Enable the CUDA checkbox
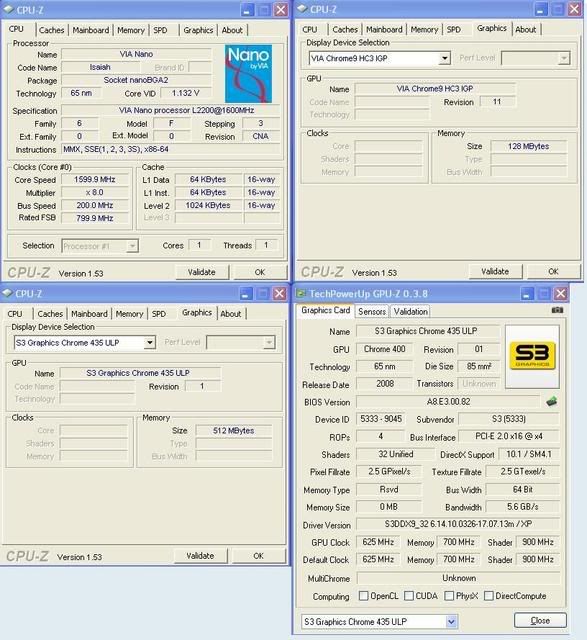The image size is (587, 640). tap(409, 596)
